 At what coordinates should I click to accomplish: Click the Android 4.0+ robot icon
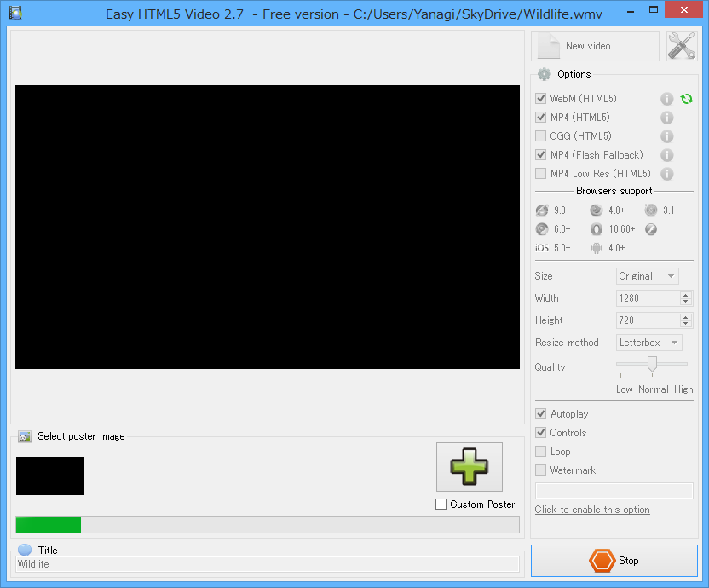(597, 248)
